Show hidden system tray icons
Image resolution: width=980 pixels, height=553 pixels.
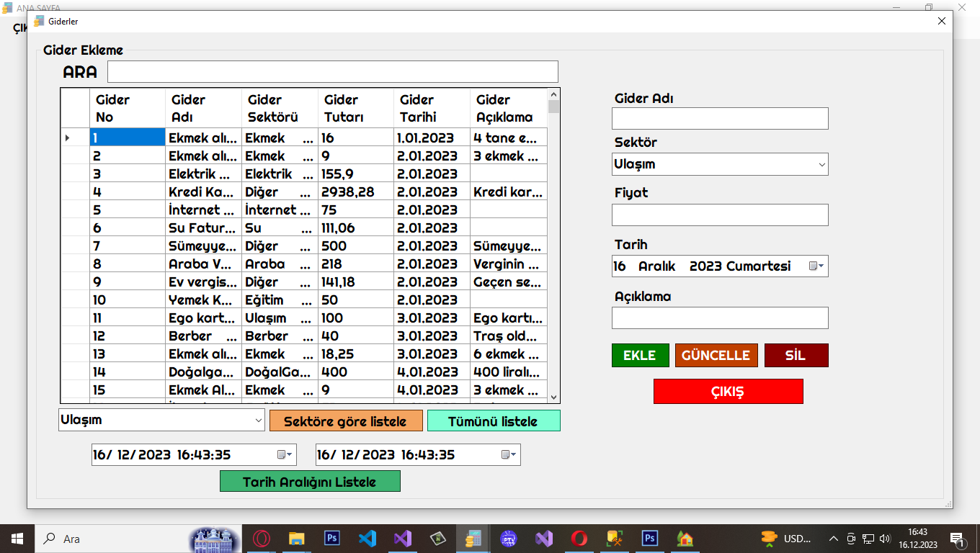(834, 539)
